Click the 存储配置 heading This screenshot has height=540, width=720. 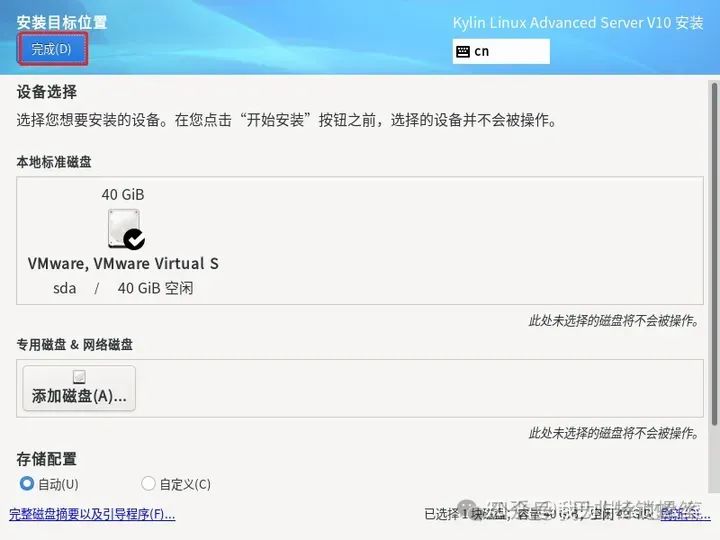pyautogui.click(x=47, y=459)
